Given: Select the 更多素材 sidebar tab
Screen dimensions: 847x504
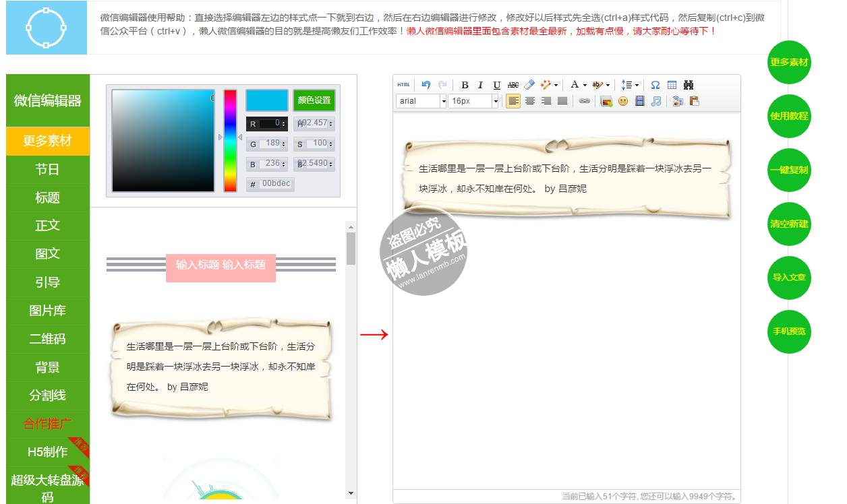Looking at the screenshot, I should pos(48,141).
